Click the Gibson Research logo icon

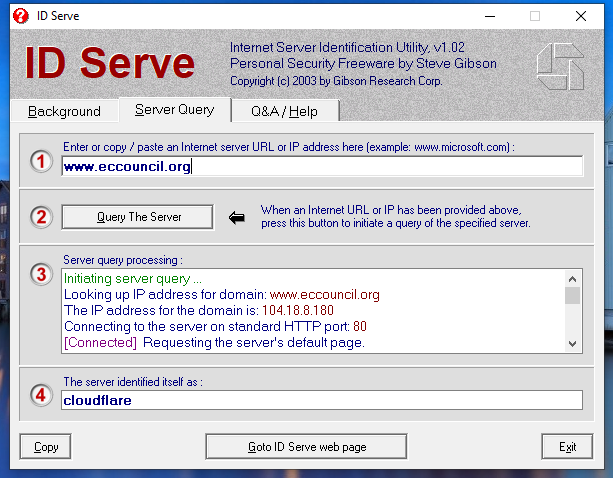561,66
